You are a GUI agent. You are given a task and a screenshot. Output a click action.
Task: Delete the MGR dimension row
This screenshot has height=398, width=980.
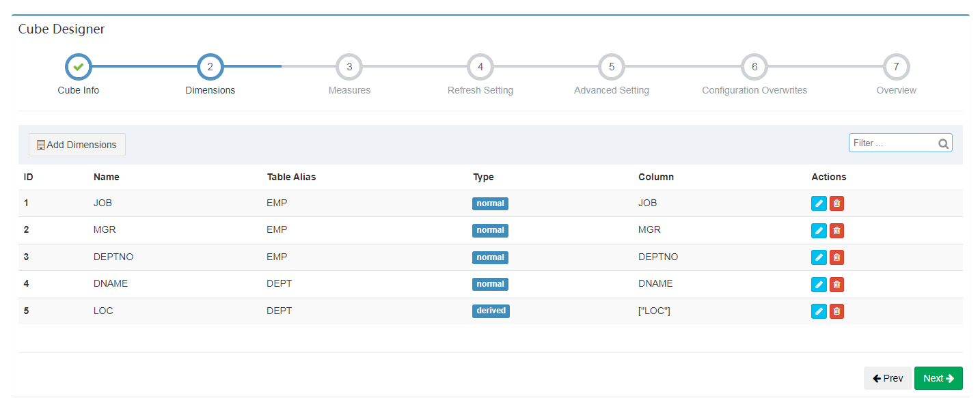coord(836,231)
